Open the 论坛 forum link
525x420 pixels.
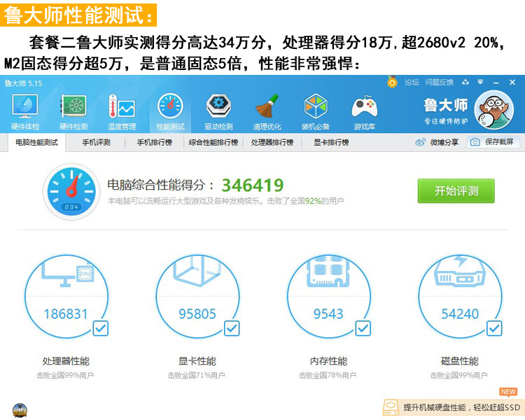click(412, 82)
